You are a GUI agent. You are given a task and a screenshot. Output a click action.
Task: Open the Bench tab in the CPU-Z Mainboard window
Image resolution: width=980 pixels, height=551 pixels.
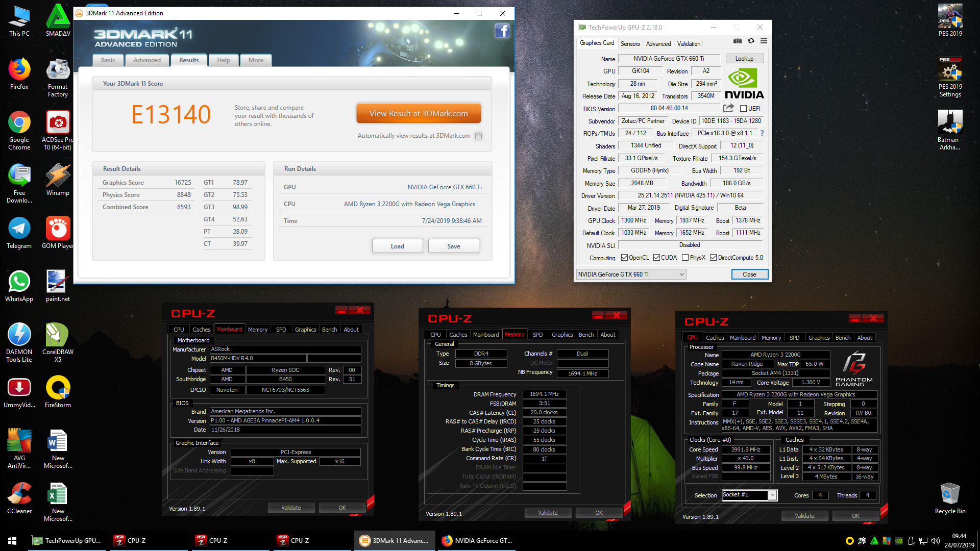point(329,330)
